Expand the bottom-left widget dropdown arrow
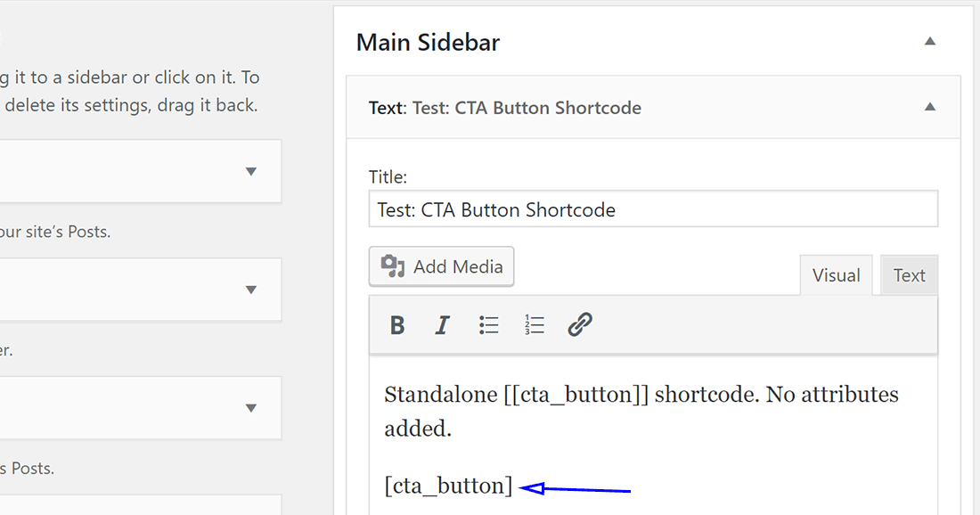Viewport: 980px width, 515px height. pyautogui.click(x=250, y=408)
